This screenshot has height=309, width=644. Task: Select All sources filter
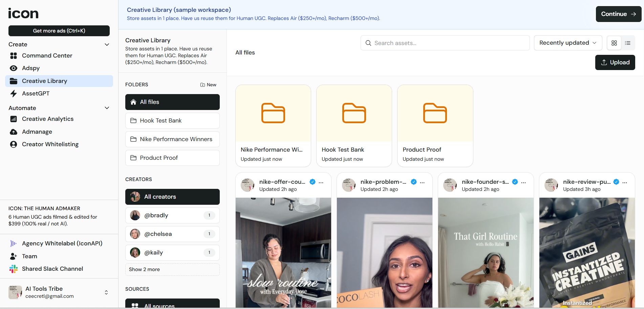pos(172,304)
